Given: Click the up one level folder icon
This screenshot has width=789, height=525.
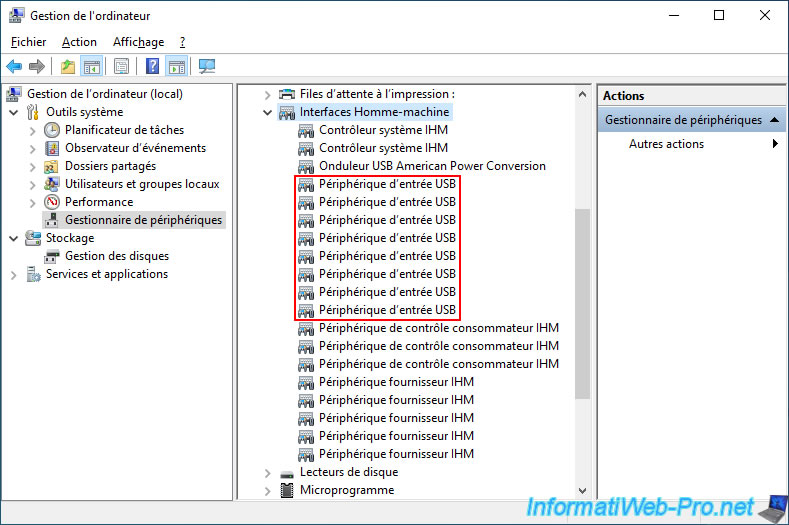Looking at the screenshot, I should pyautogui.click(x=67, y=67).
